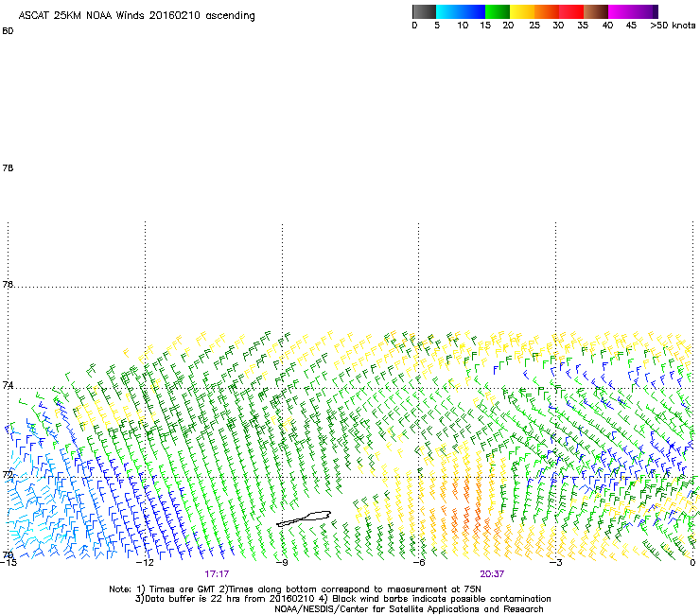Click the gray 0-5 knots legend color
700x615 pixels.
click(x=424, y=11)
